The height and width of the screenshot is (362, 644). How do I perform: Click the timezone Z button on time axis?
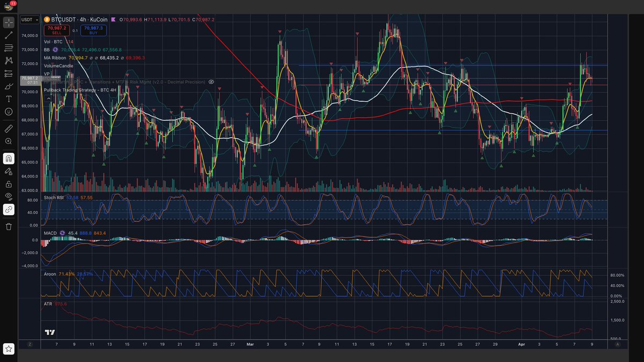30,344
